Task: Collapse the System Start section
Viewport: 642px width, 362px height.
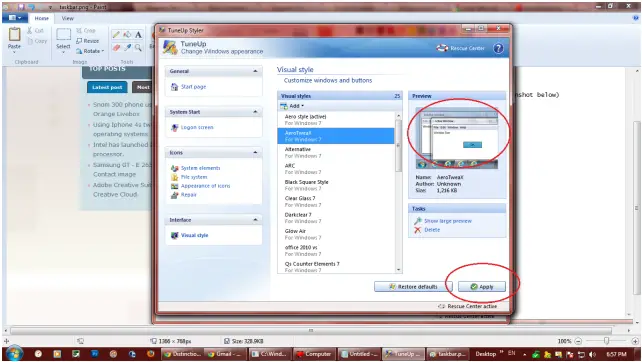Action: point(255,112)
